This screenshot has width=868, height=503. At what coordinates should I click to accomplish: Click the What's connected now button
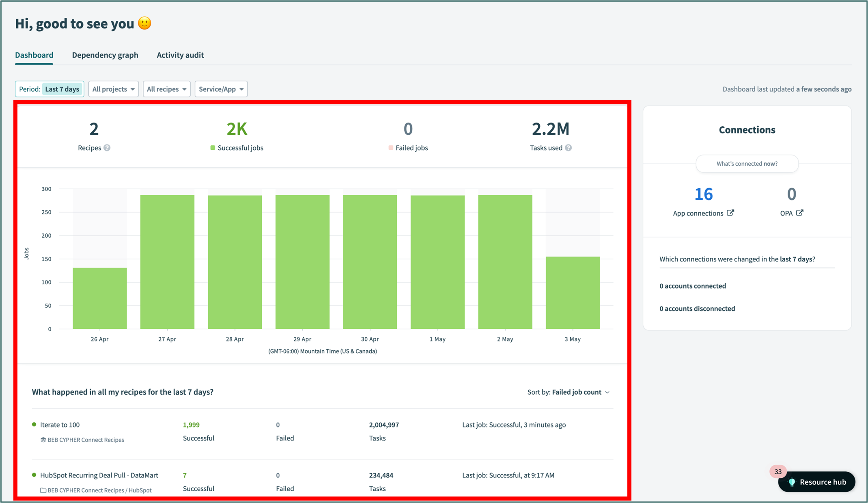(x=747, y=164)
